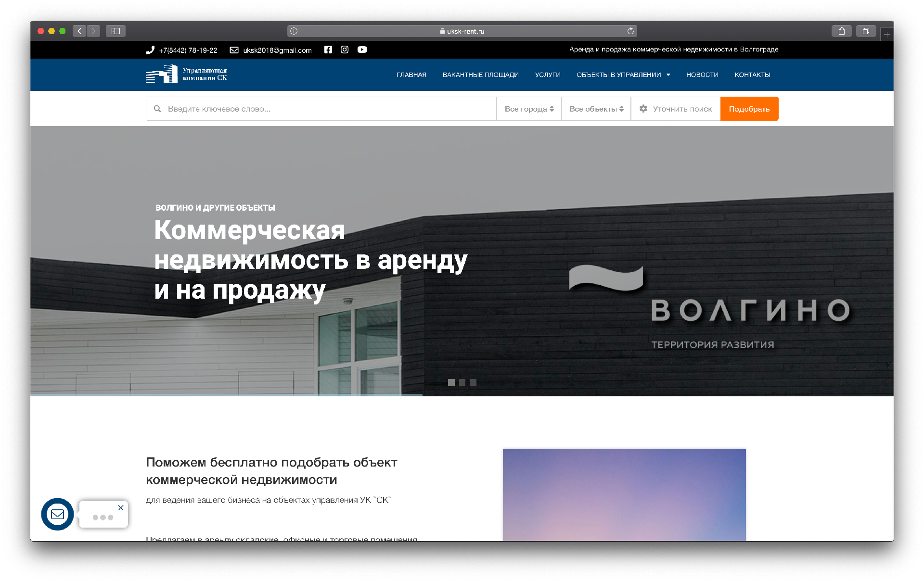
Task: Click the company logo "Управляющая компания СК"
Action: click(186, 75)
